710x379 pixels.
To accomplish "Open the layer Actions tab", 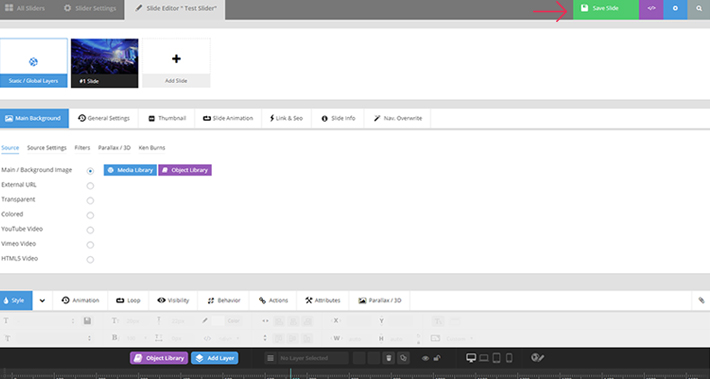I will 273,300.
